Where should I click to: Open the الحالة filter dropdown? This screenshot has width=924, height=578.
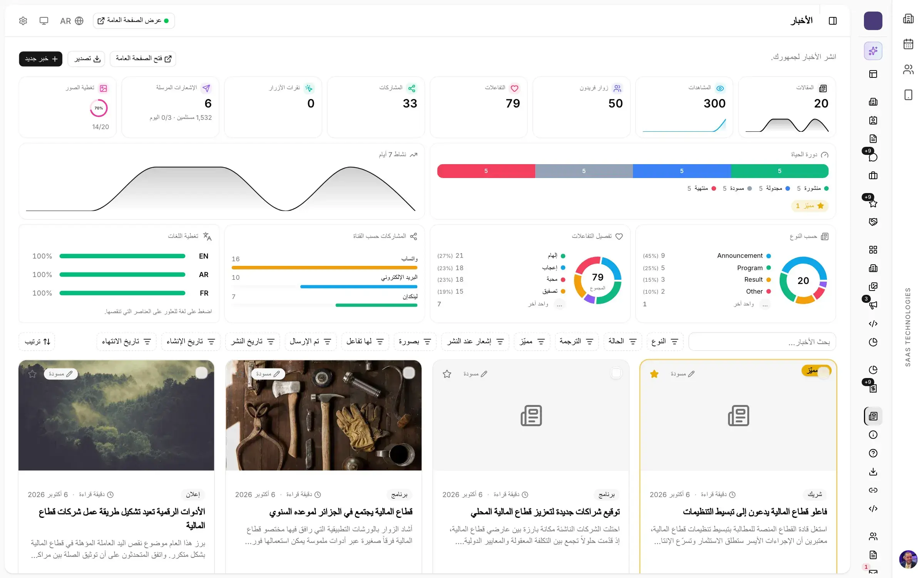coord(623,341)
